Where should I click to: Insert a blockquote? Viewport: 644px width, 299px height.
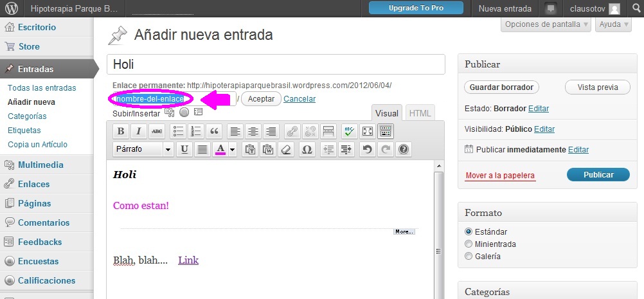point(214,131)
